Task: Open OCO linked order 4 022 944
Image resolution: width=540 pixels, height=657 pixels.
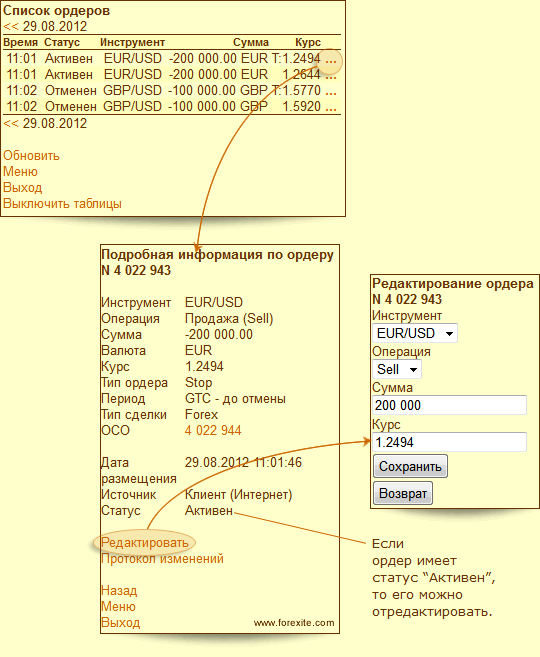Action: click(x=213, y=430)
